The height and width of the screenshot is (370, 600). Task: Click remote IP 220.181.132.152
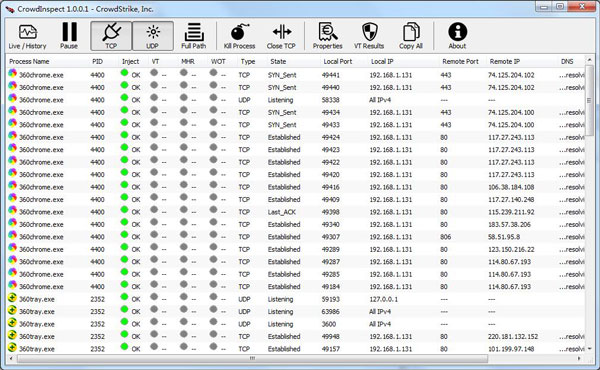coord(513,336)
